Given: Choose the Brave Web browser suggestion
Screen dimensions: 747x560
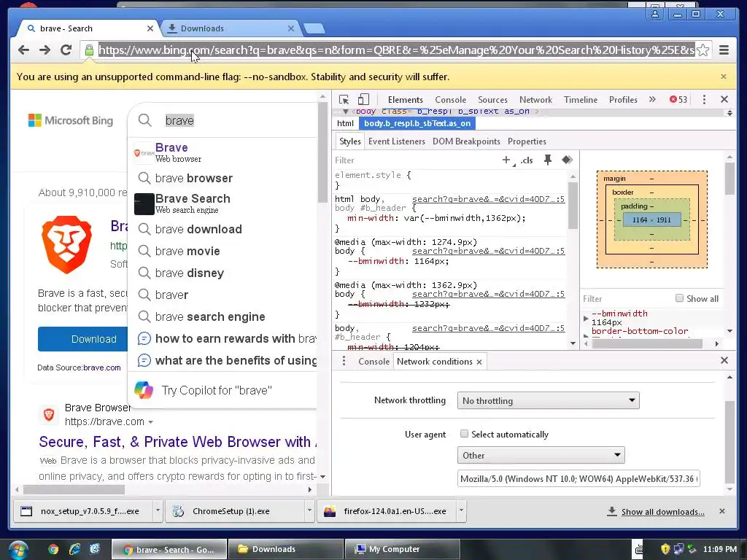Looking at the screenshot, I should 224,152.
